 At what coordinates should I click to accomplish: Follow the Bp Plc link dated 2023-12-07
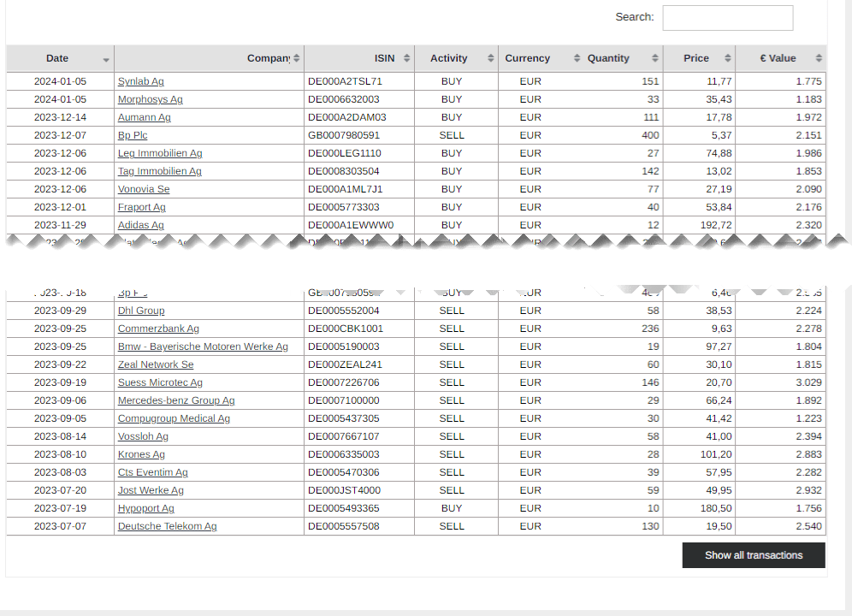[x=133, y=135]
